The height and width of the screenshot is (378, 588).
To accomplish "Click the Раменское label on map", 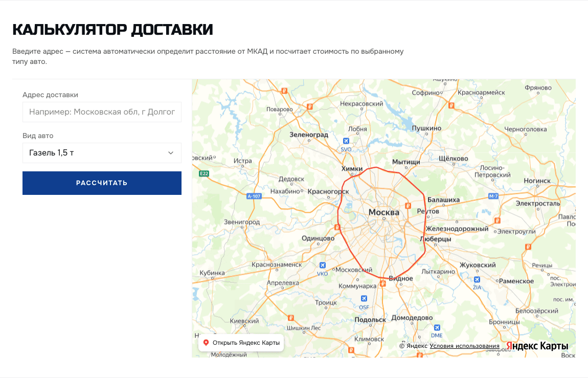I will pos(516,281).
